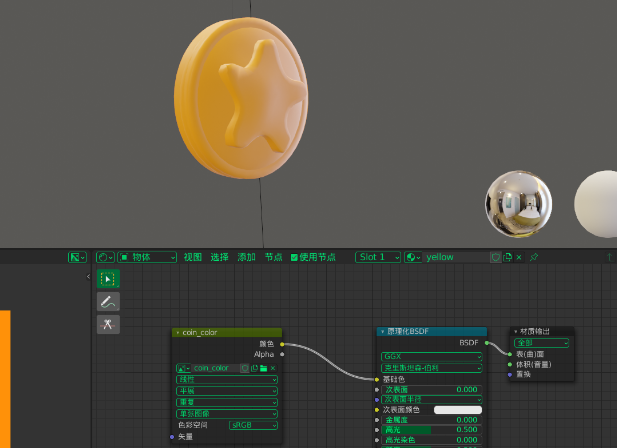The height and width of the screenshot is (448, 617).
Task: Open the shader type sphere dropdown
Action: [x=105, y=257]
